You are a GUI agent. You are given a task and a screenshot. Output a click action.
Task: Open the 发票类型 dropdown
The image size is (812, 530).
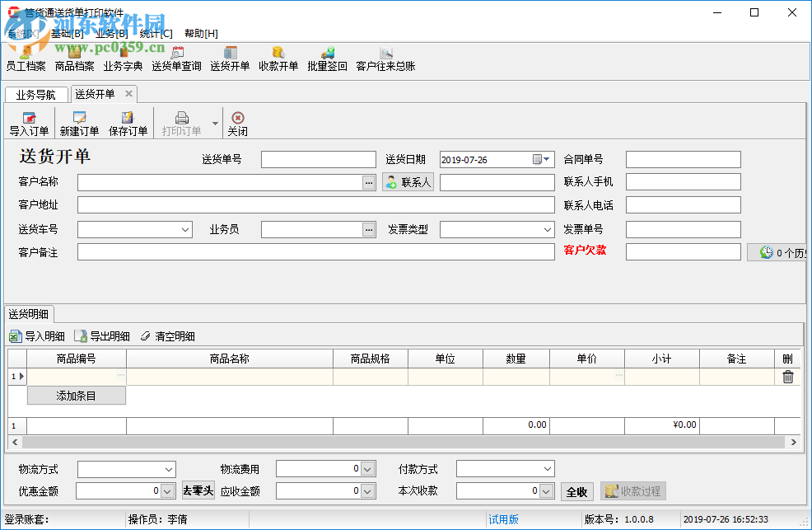(548, 229)
